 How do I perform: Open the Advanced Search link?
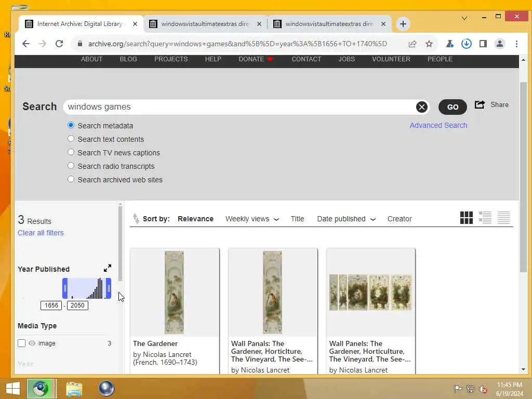[438, 125]
